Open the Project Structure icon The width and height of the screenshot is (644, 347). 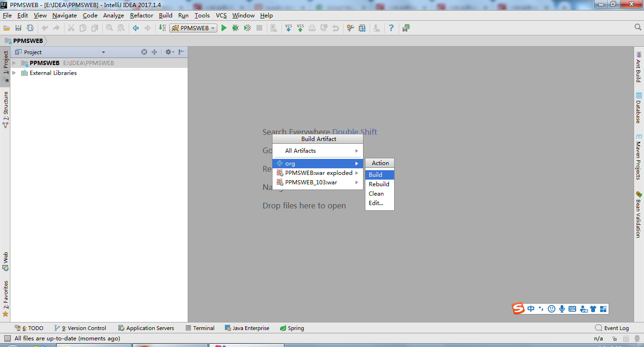362,28
